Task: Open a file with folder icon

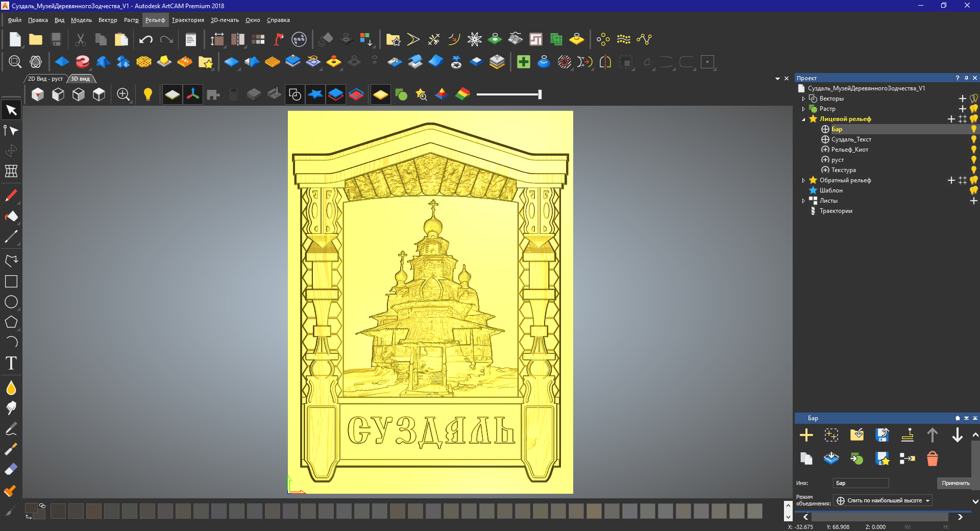Action: coord(36,39)
